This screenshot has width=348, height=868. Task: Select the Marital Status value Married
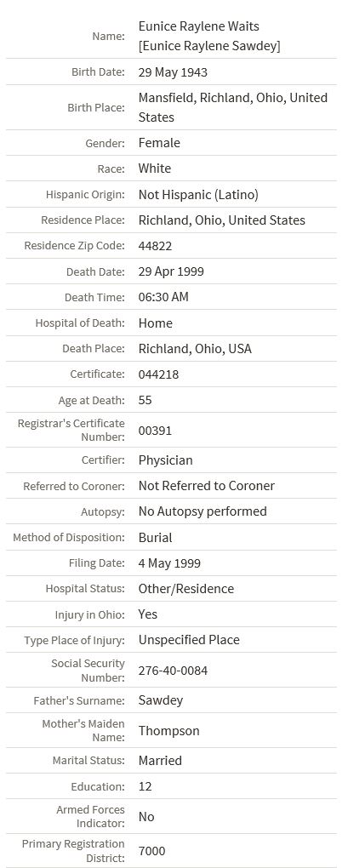(160, 761)
